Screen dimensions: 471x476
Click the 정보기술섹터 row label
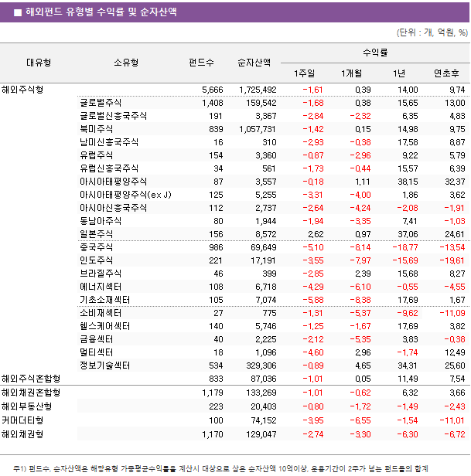[x=105, y=365]
